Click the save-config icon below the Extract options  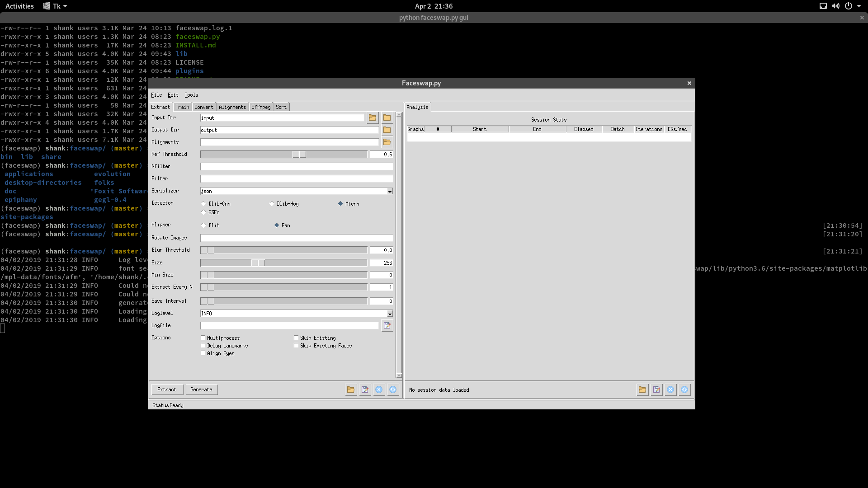(365, 389)
